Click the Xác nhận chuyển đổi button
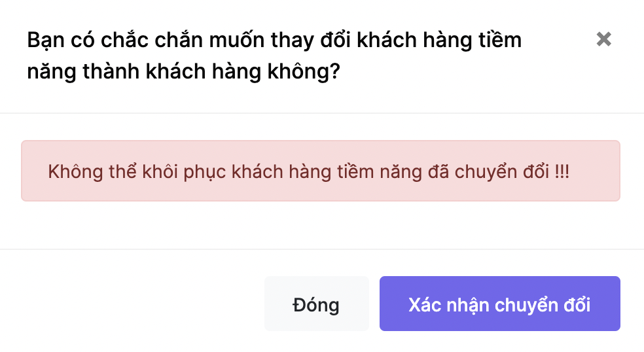Screen dimensions: 644x352 pos(500,304)
